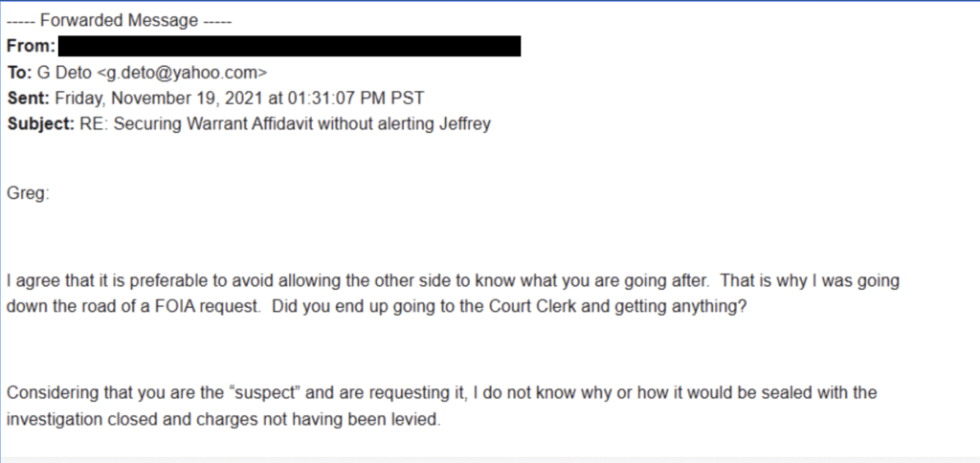Click the bold Subject: label
Viewport: 980px width, 463px height.
coord(39,124)
